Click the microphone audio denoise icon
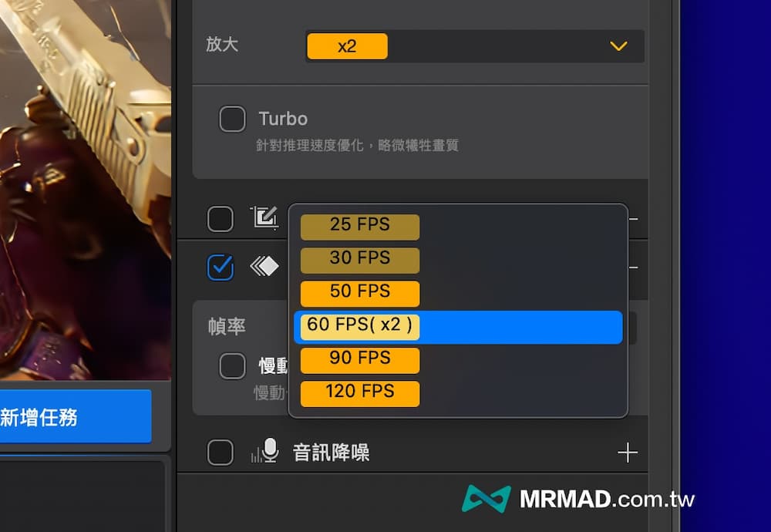The height and width of the screenshot is (532, 771). point(265,451)
